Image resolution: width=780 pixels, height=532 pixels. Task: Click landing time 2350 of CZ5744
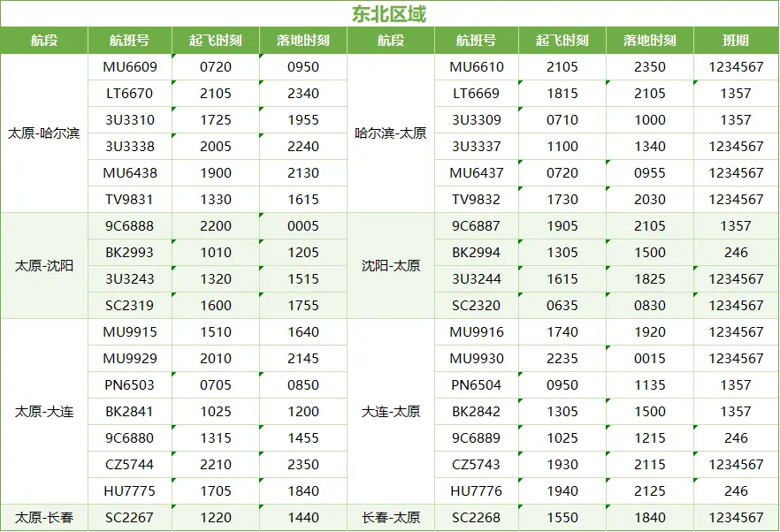click(x=303, y=465)
